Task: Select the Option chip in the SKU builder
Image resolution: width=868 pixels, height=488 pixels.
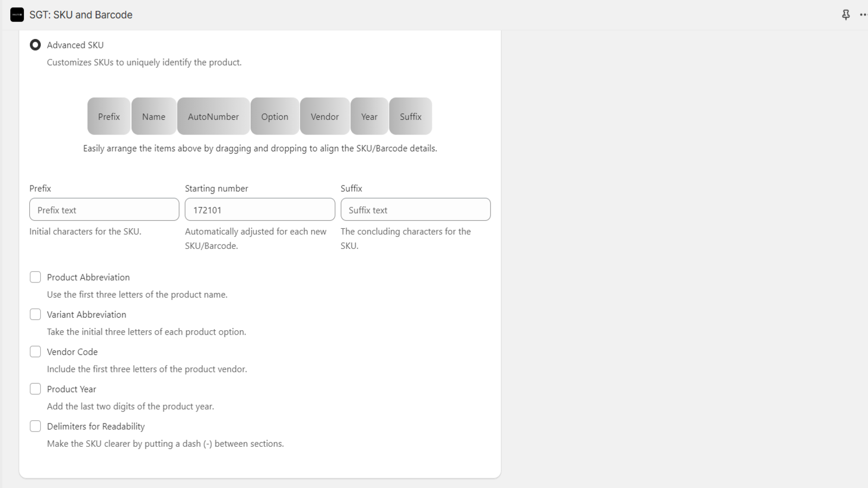Action: [275, 116]
